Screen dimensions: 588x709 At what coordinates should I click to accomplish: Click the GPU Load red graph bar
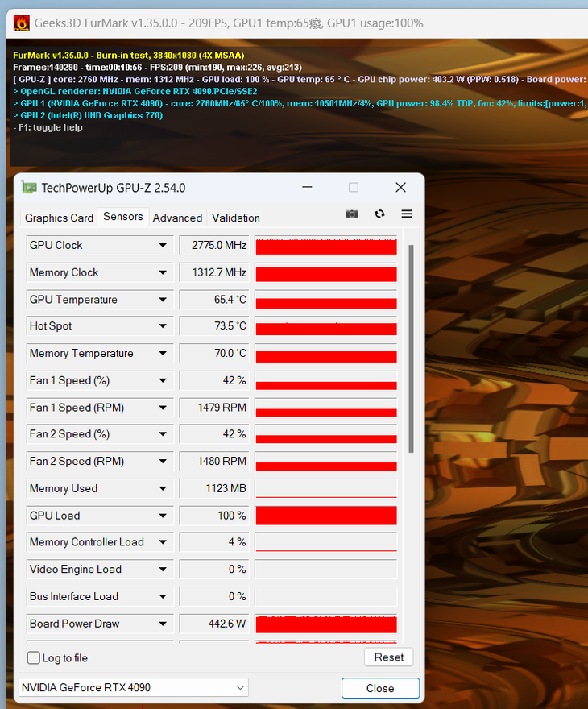coord(325,516)
